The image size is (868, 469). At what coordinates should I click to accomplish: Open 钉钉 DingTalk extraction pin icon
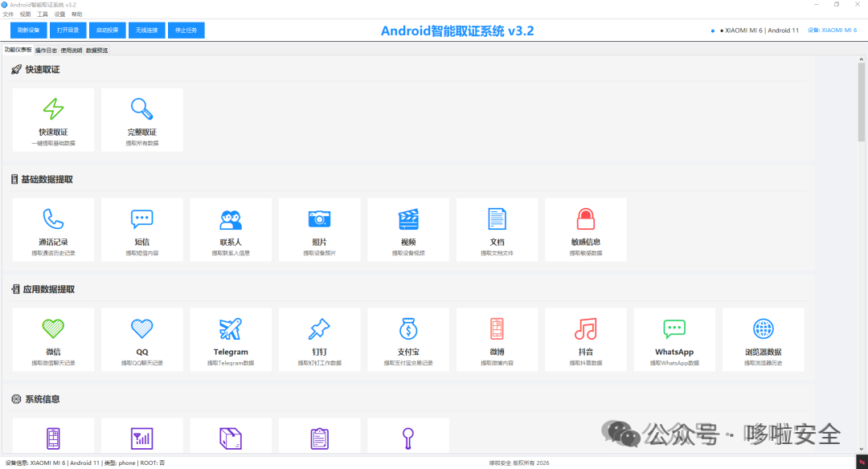pos(319,340)
